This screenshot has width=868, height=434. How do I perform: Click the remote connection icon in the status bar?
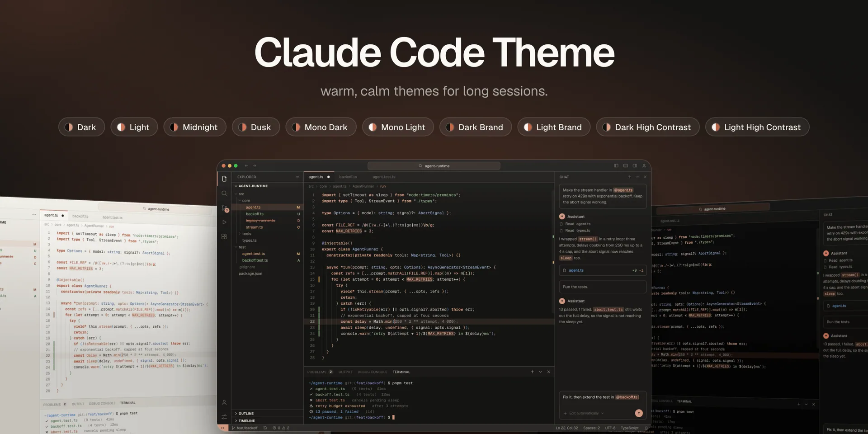222,428
